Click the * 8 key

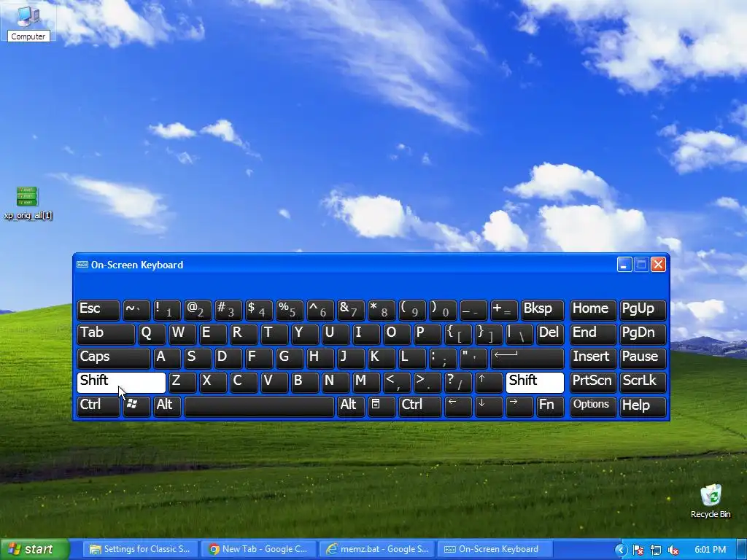pos(381,310)
